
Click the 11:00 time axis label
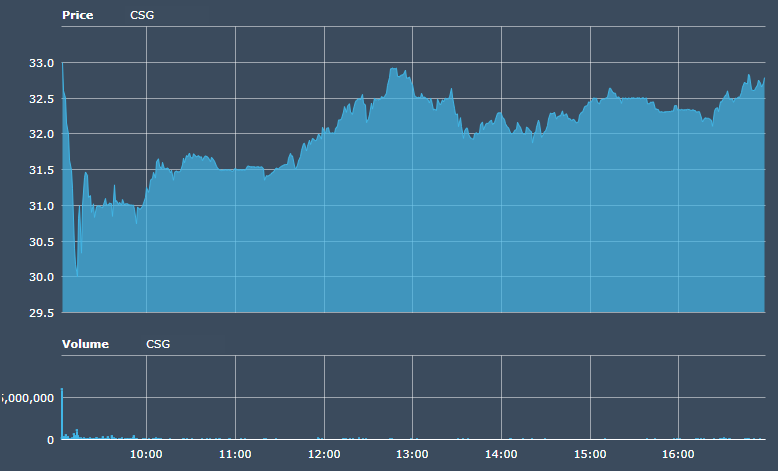[x=235, y=454]
